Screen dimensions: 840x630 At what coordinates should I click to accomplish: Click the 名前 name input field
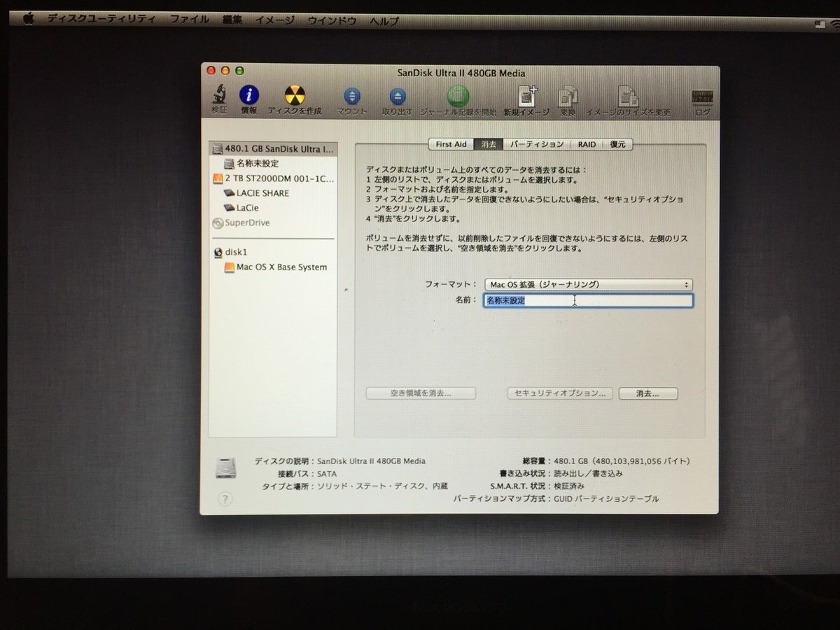point(588,301)
